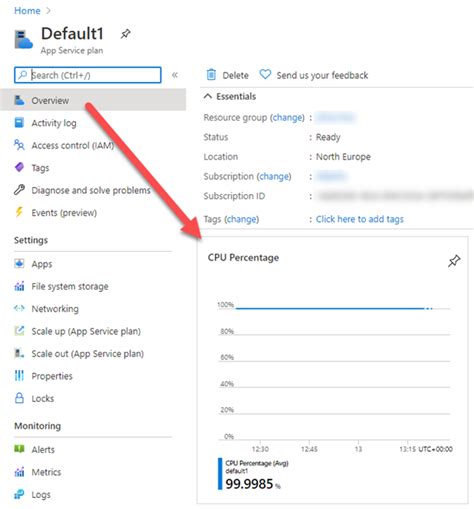Click the 99.9985 CPU average value
The image size is (474, 509).
[249, 484]
